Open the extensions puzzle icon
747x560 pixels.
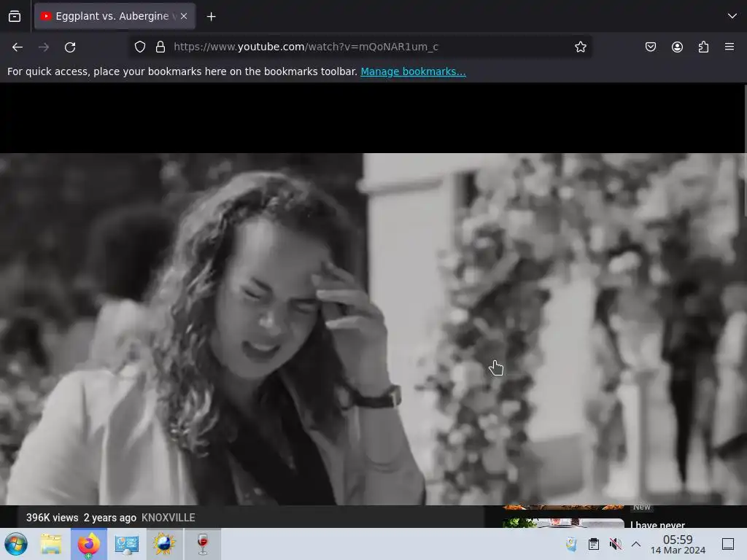pos(703,47)
